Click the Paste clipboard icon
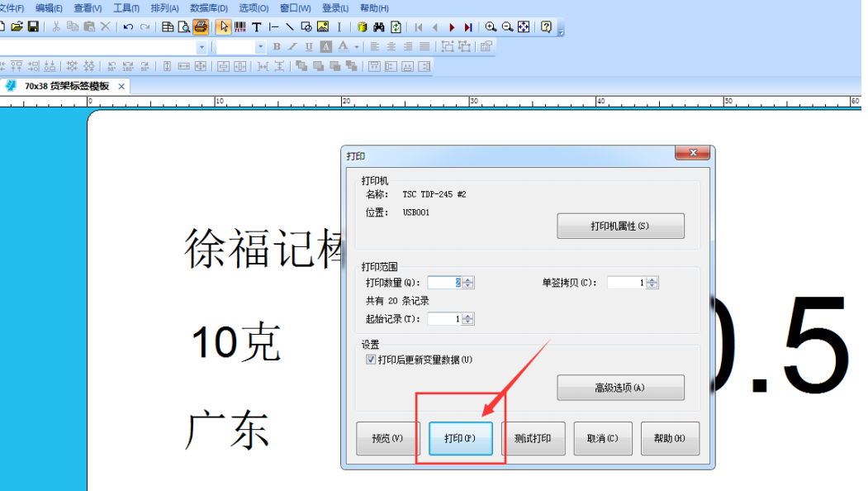Screen dimensions: 868x491 point(89,26)
